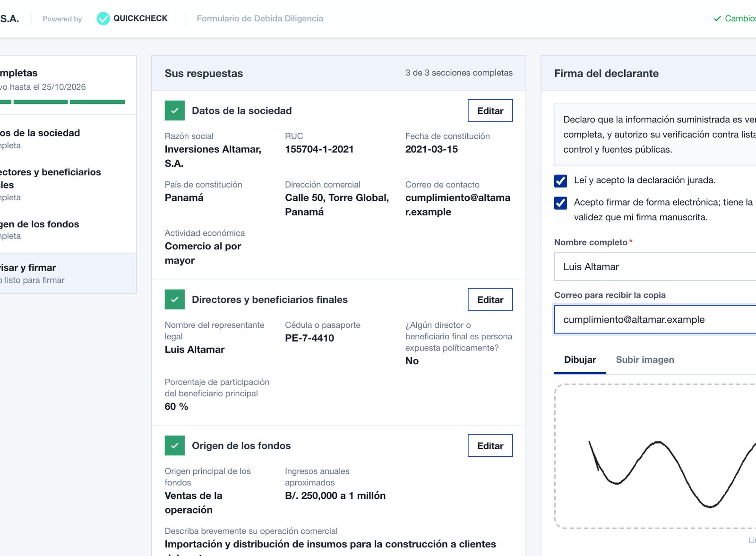Viewport: 756px width, 556px height.
Task: Click the address 'Calle 50, Torre Global, Panamá'
Action: tap(337, 205)
